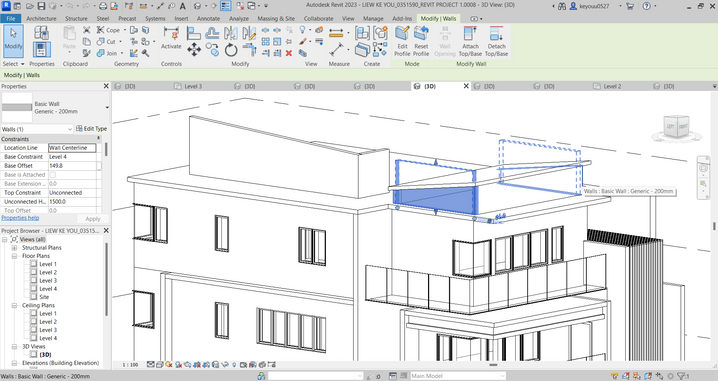Select the Rotate tool icon

pos(231,50)
